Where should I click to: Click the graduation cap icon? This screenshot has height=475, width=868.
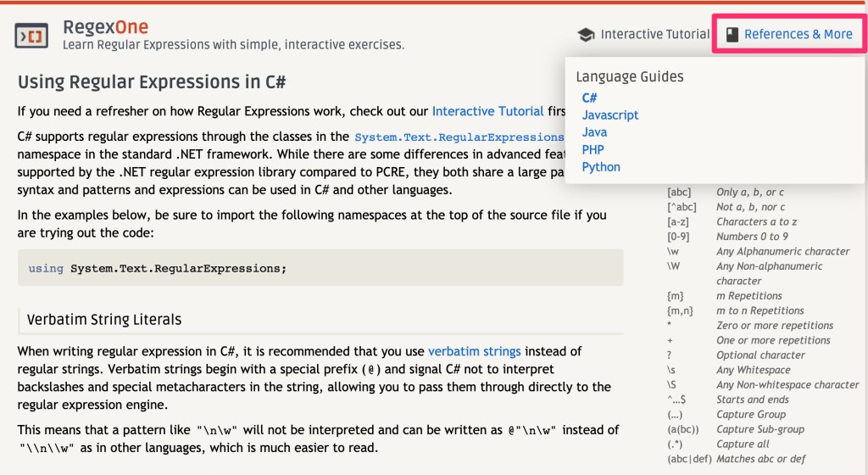click(x=586, y=35)
